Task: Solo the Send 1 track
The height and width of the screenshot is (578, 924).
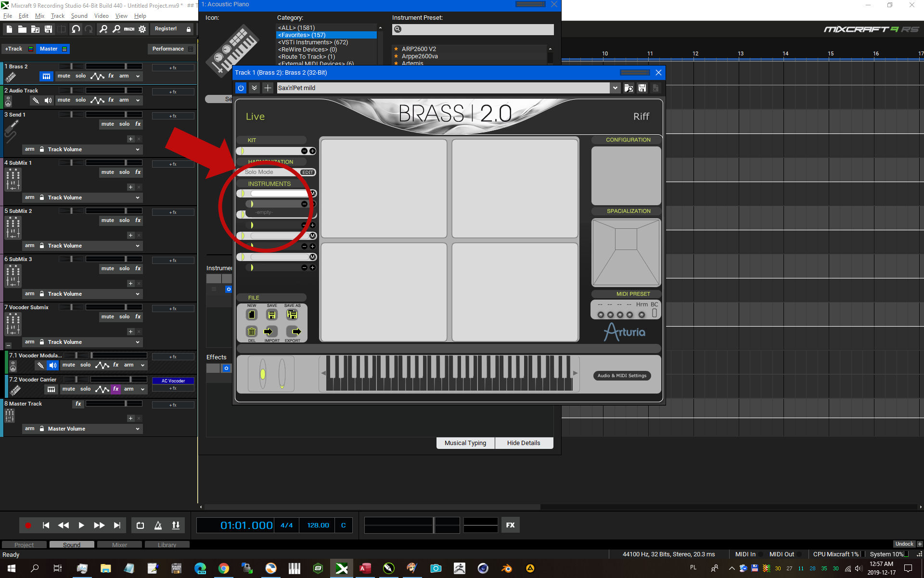Action: tap(124, 124)
